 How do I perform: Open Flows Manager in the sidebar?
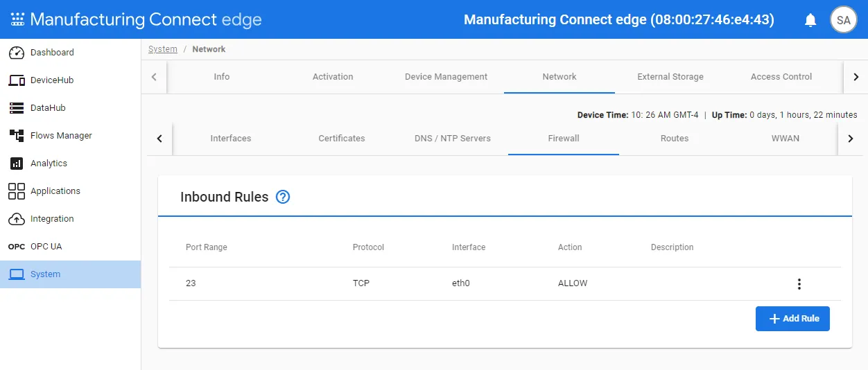[x=70, y=136]
